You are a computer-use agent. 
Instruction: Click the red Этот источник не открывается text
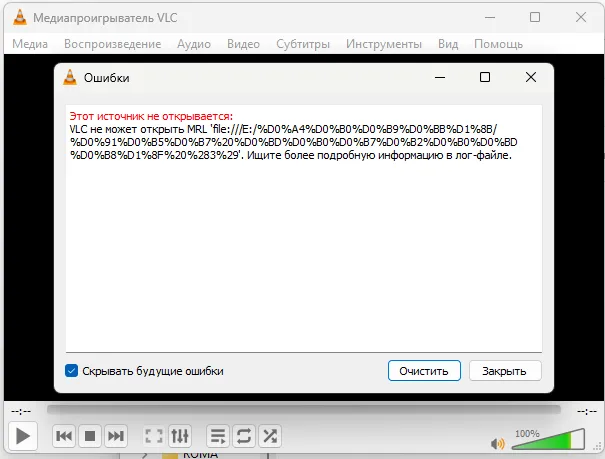[x=151, y=116]
